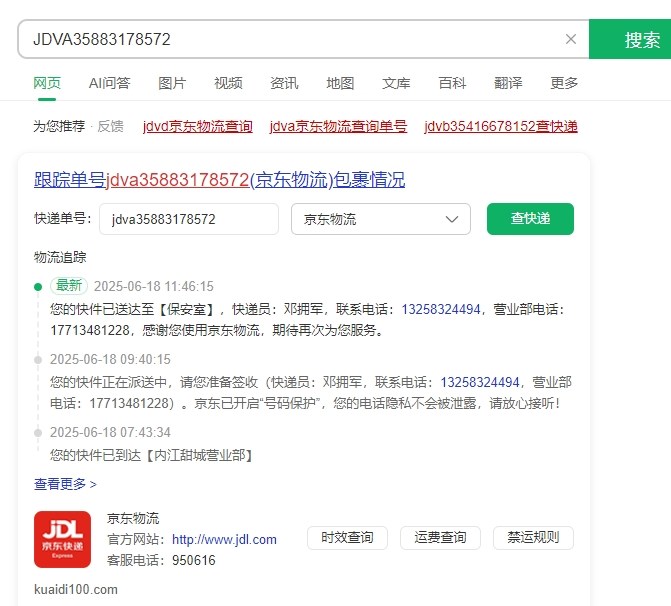Select the 百科 tab
Screen dimensions: 671x606
[452, 83]
